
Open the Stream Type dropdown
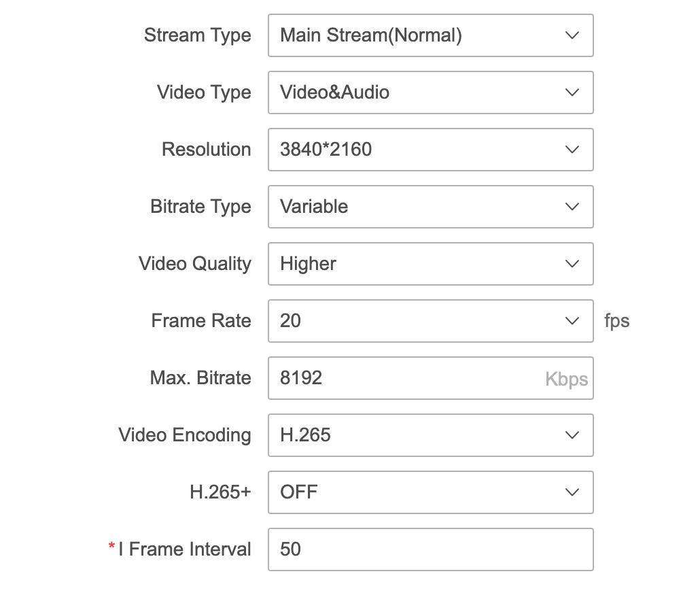(430, 35)
